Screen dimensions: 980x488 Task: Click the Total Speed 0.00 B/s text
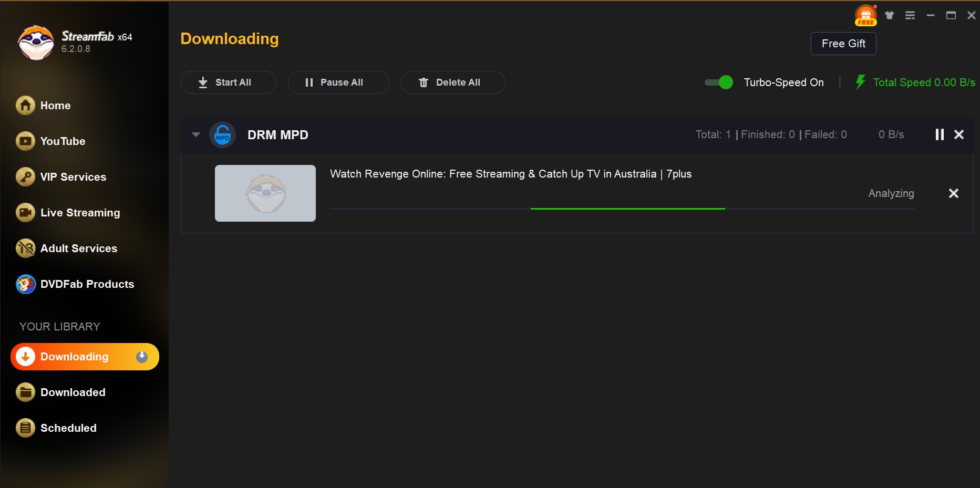tap(924, 82)
